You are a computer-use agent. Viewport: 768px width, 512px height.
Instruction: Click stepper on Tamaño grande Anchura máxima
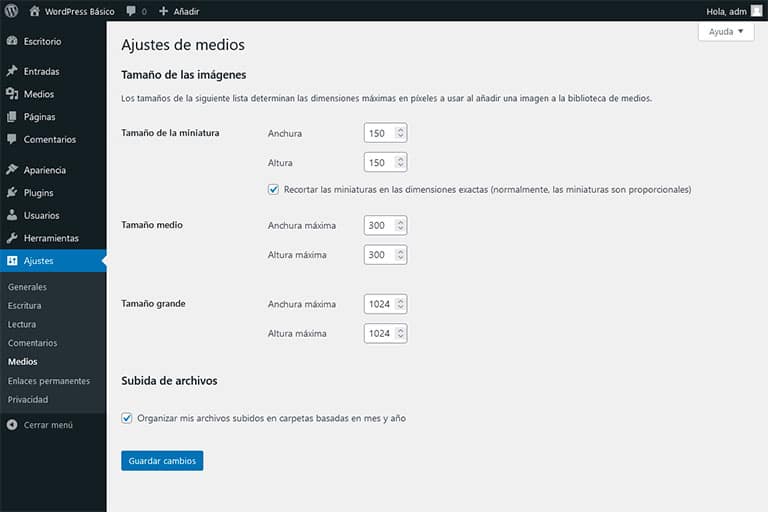pyautogui.click(x=400, y=304)
